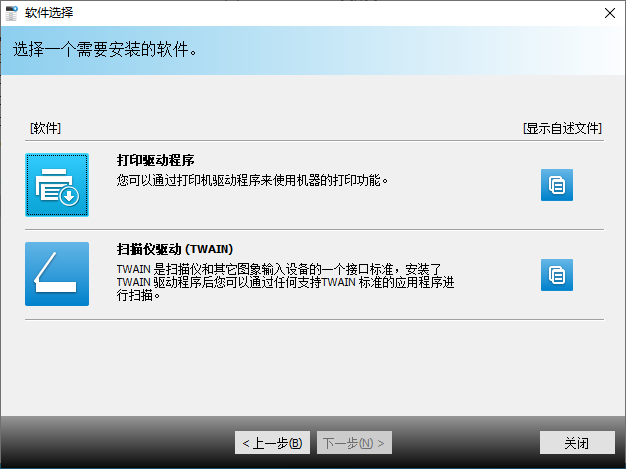Select the printer driver install icon
The image size is (626, 469).
pyautogui.click(x=57, y=185)
